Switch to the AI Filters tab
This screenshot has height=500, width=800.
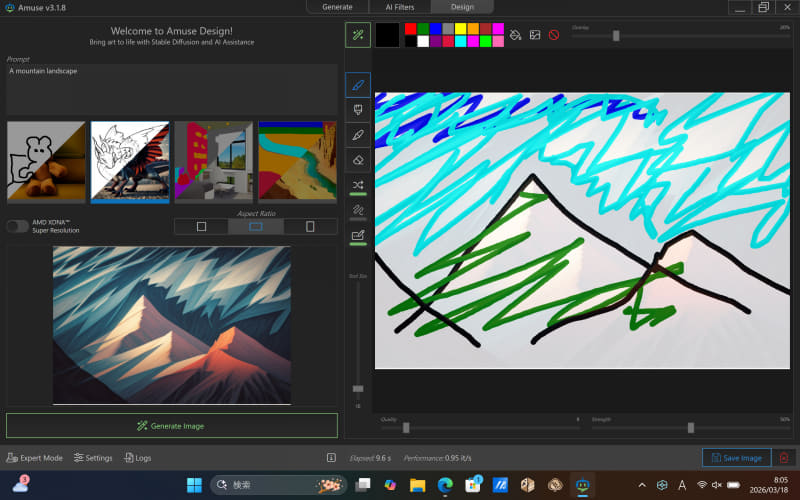pyautogui.click(x=400, y=7)
